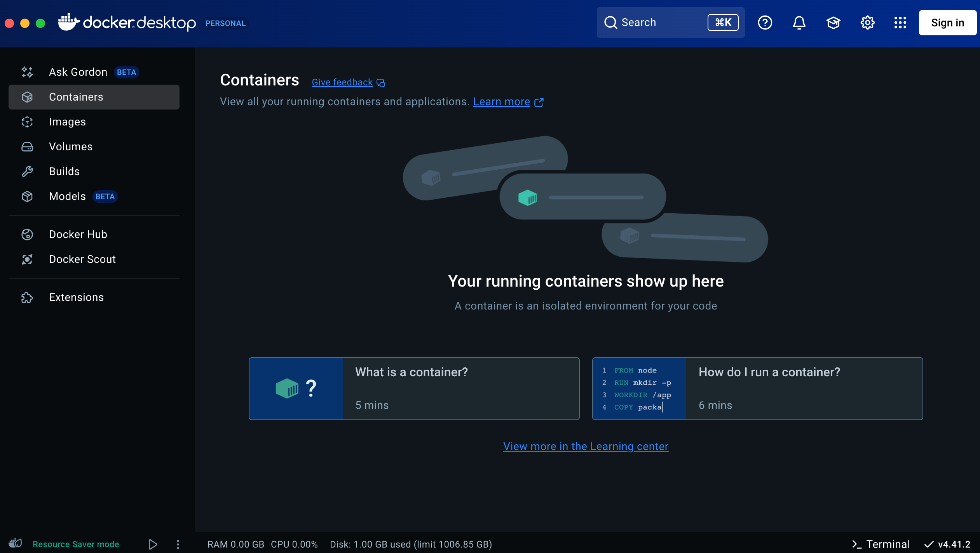Click the Docker whale status icon in footer
980x553 pixels.
click(x=16, y=544)
